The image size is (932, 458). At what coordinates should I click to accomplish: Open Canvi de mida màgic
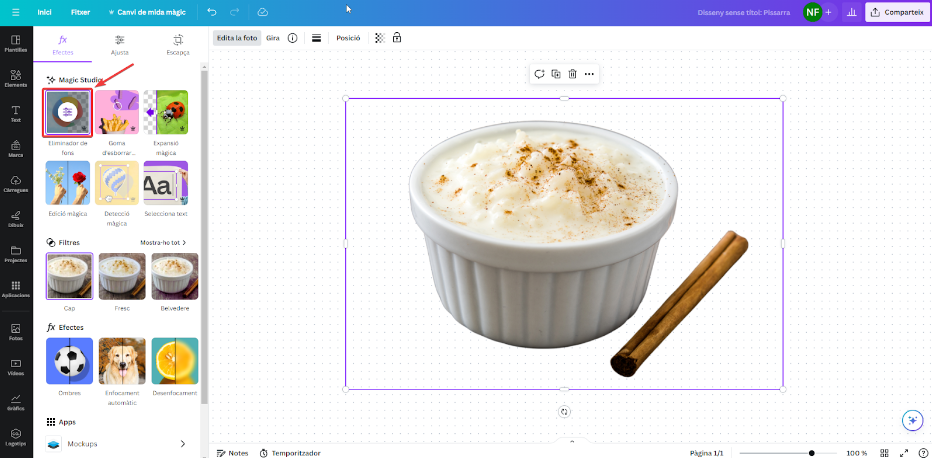coord(147,12)
